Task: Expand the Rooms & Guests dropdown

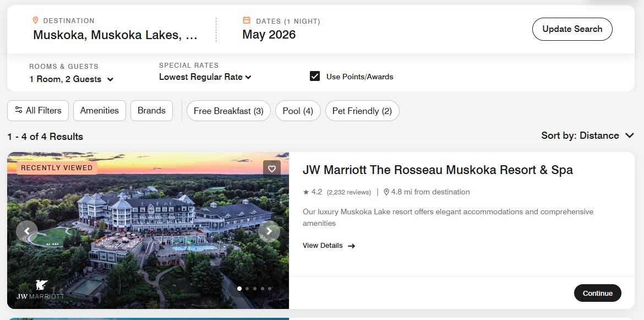Action: coord(72,79)
